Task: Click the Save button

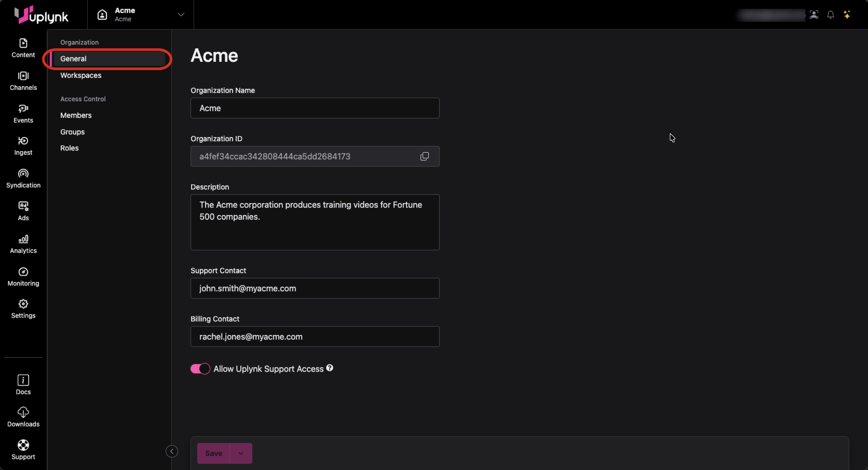Action: point(213,453)
